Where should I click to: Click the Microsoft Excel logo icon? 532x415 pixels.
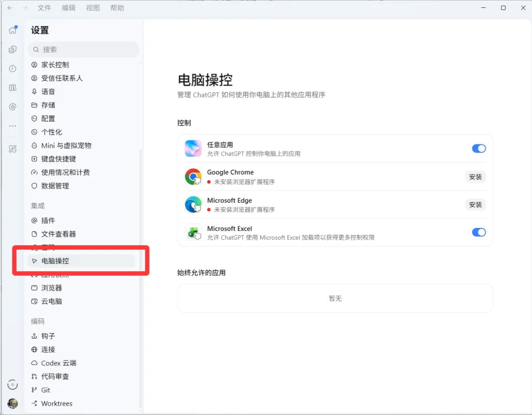coord(193,232)
